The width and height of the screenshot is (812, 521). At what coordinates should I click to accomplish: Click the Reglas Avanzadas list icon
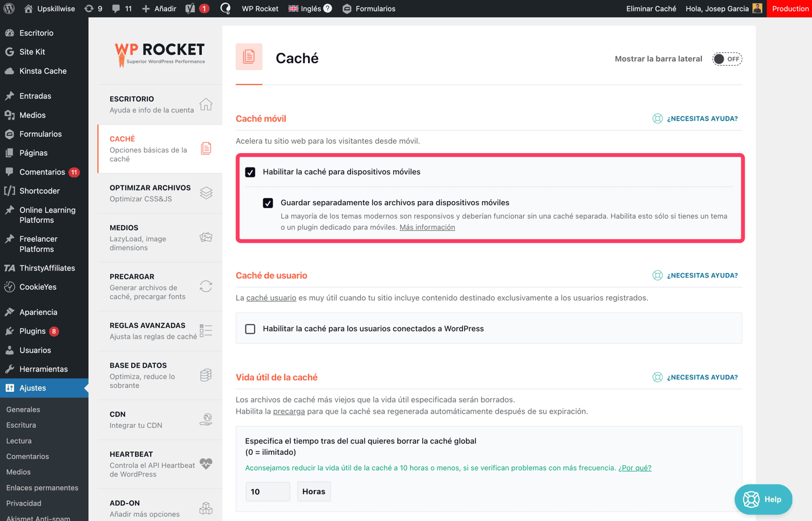coord(206,331)
